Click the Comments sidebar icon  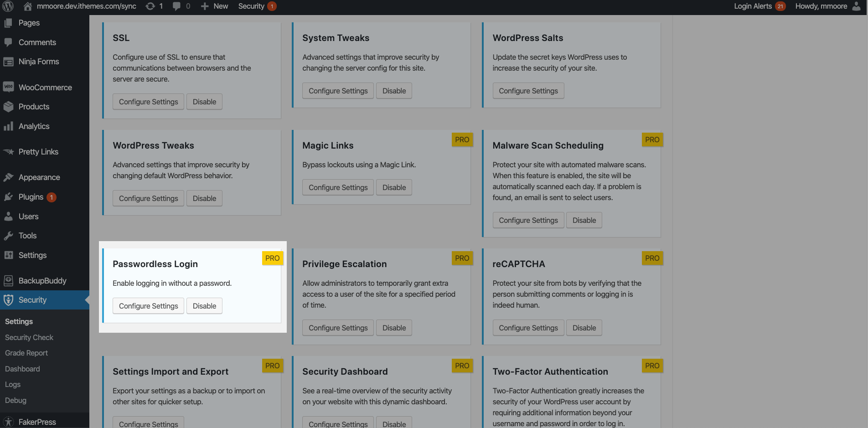[x=8, y=42]
